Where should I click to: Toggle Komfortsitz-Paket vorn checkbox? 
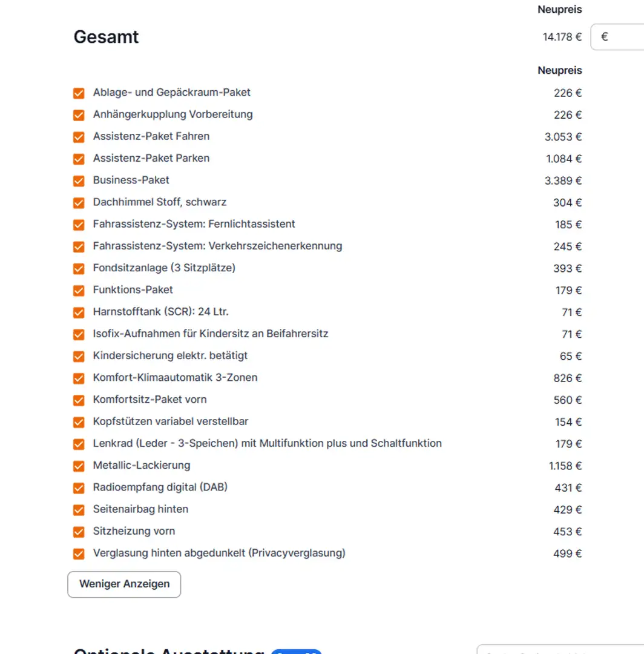point(79,400)
